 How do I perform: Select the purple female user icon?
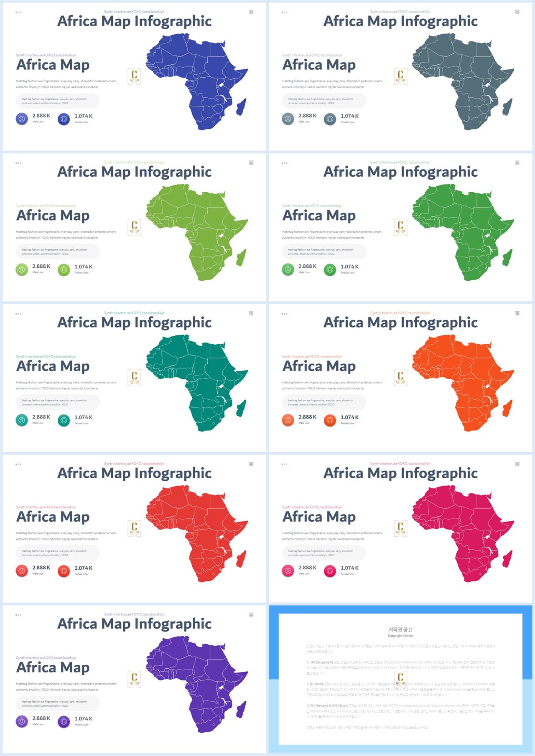click(x=64, y=722)
